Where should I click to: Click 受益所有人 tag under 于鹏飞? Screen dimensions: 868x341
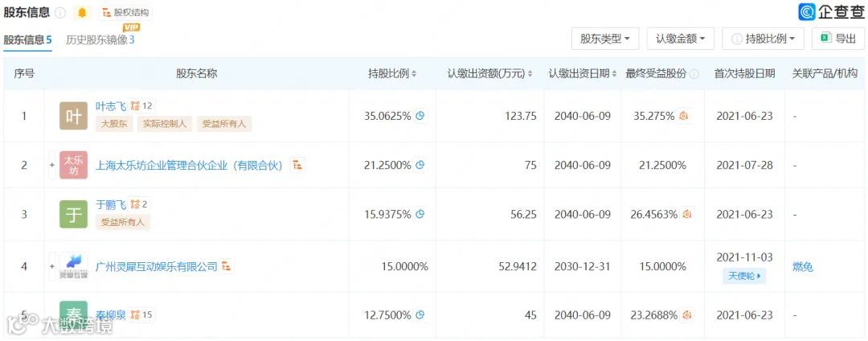pos(123,223)
